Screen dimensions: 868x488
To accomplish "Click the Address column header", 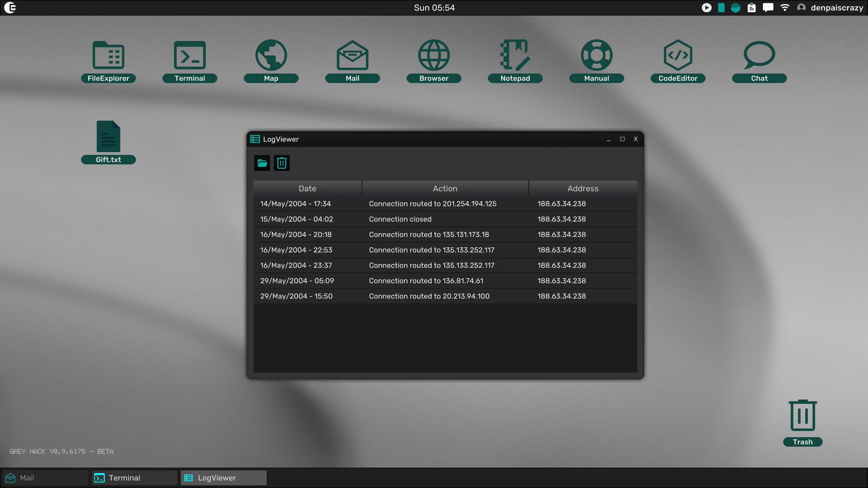I will coord(583,188).
